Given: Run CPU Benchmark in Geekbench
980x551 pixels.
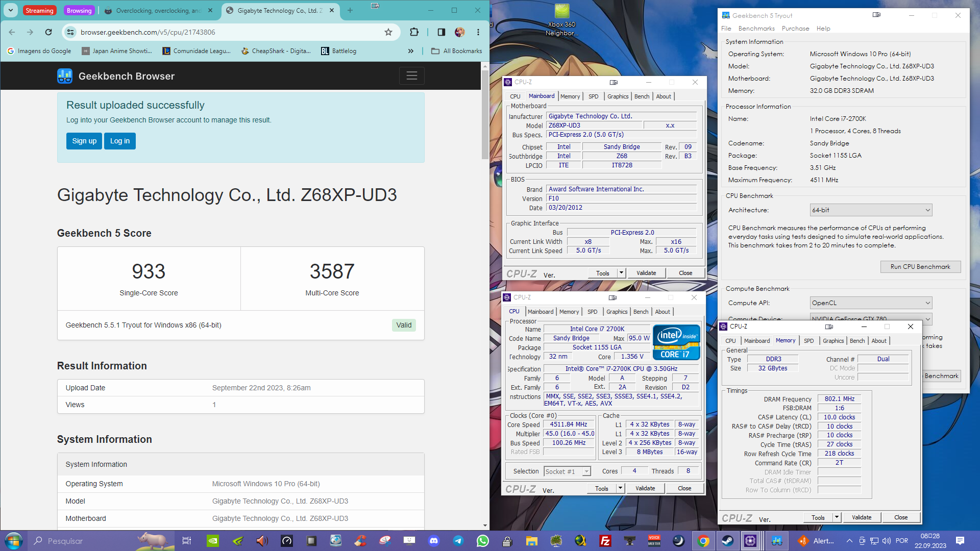Looking at the screenshot, I should 920,267.
